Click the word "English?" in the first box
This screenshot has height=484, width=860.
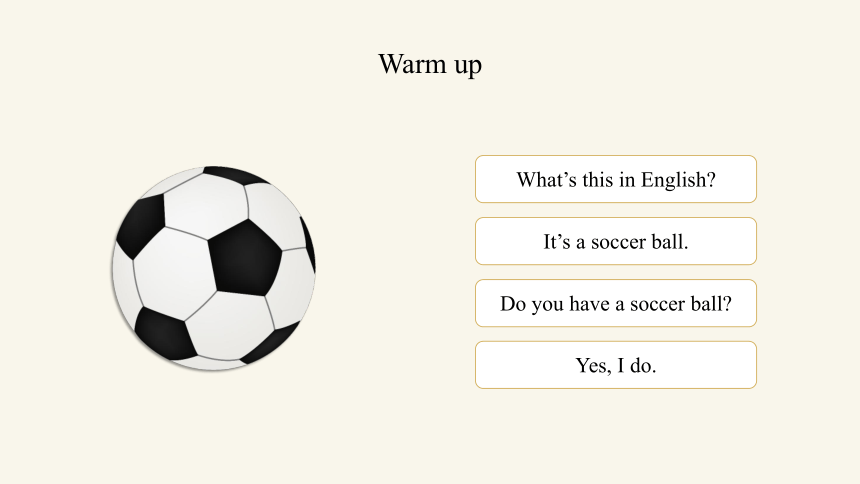point(678,180)
